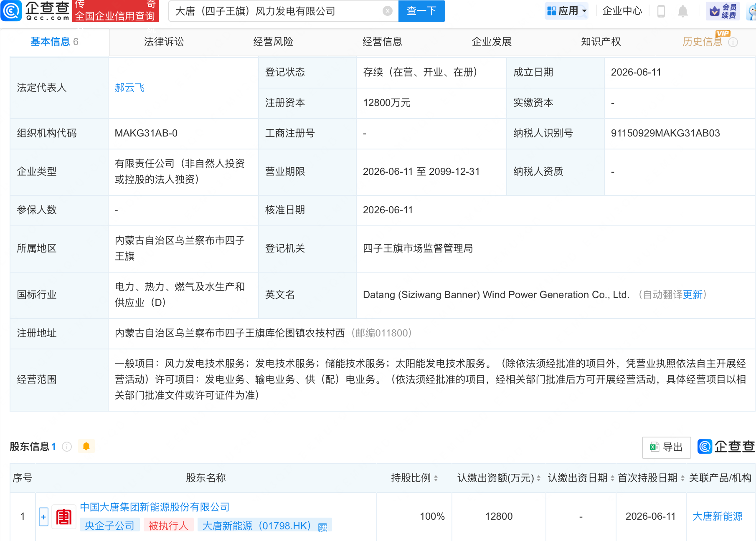
Task: Open related product 大唐新能源 link
Action: (x=718, y=516)
